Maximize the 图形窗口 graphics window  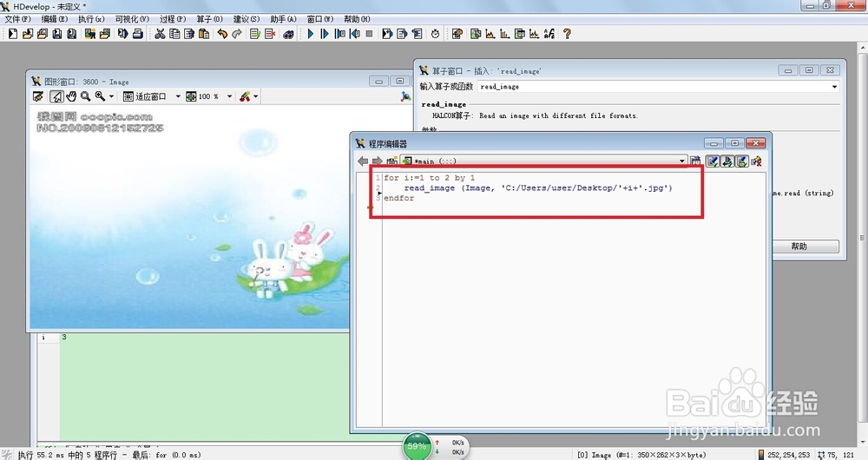[x=399, y=82]
